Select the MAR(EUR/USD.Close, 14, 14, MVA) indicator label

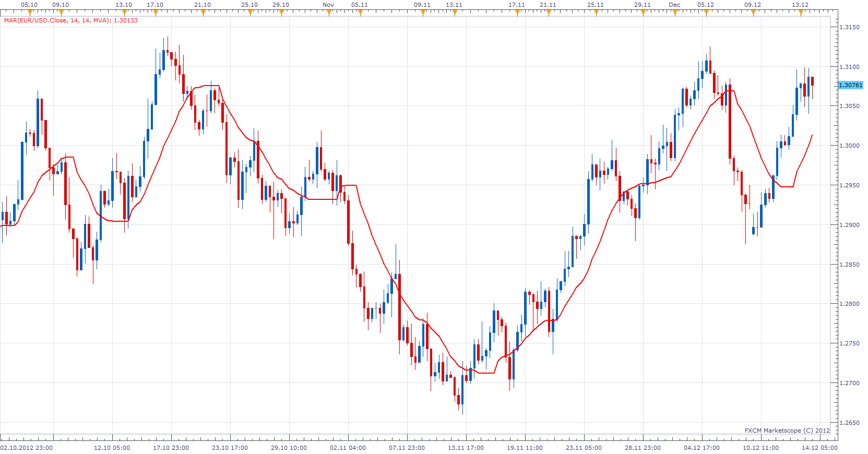click(x=71, y=20)
